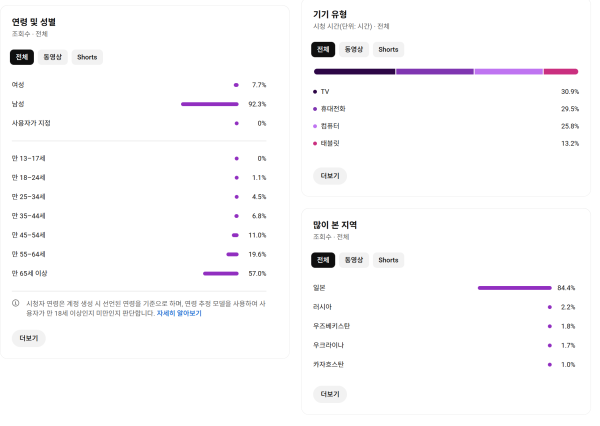This screenshot has width=600, height=426.
Task: Select 전체 tab in 기기 유형 card
Action: tap(323, 49)
